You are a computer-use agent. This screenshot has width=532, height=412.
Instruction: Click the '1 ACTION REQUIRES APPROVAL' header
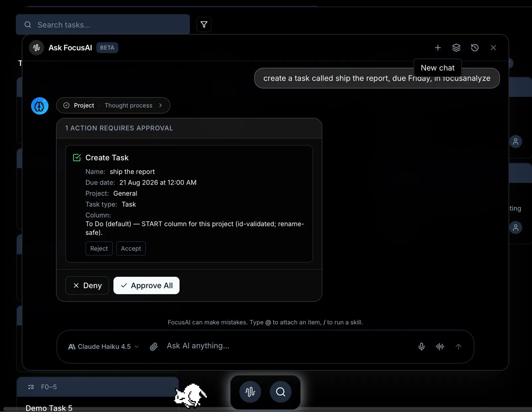click(119, 128)
